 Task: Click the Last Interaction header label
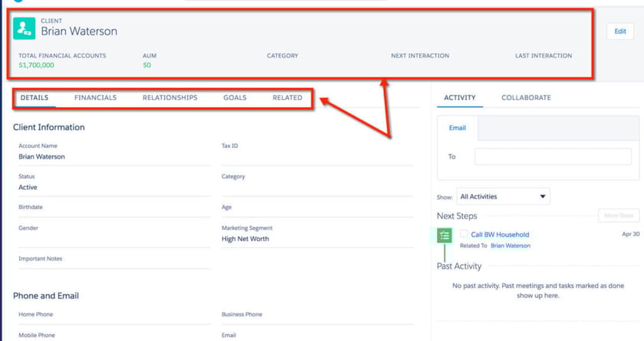coord(544,55)
